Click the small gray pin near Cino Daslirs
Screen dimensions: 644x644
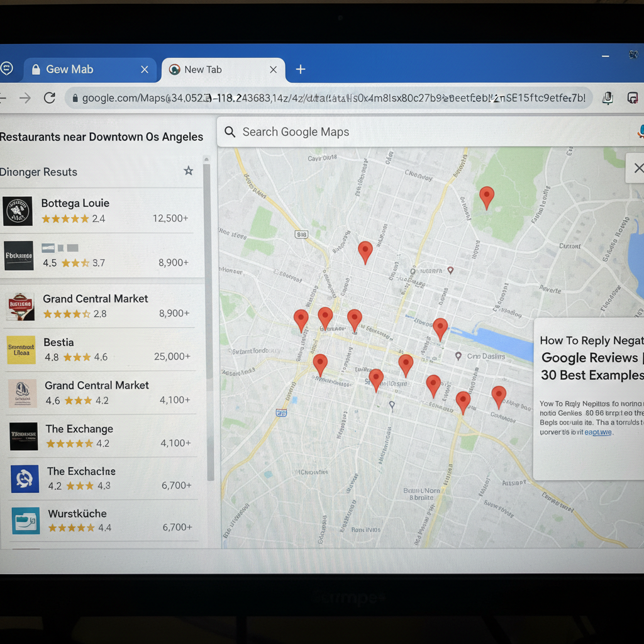coord(458,356)
